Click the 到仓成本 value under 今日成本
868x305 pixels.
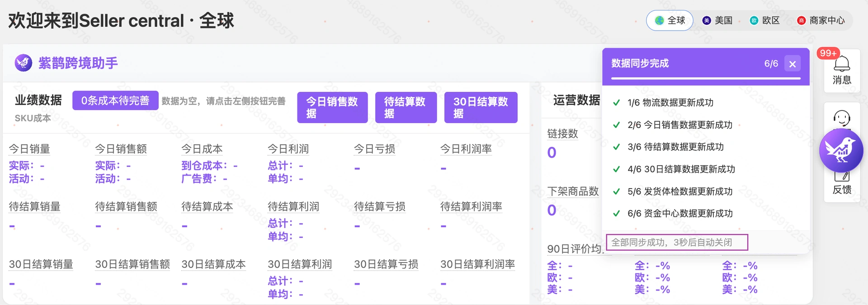[209, 166]
